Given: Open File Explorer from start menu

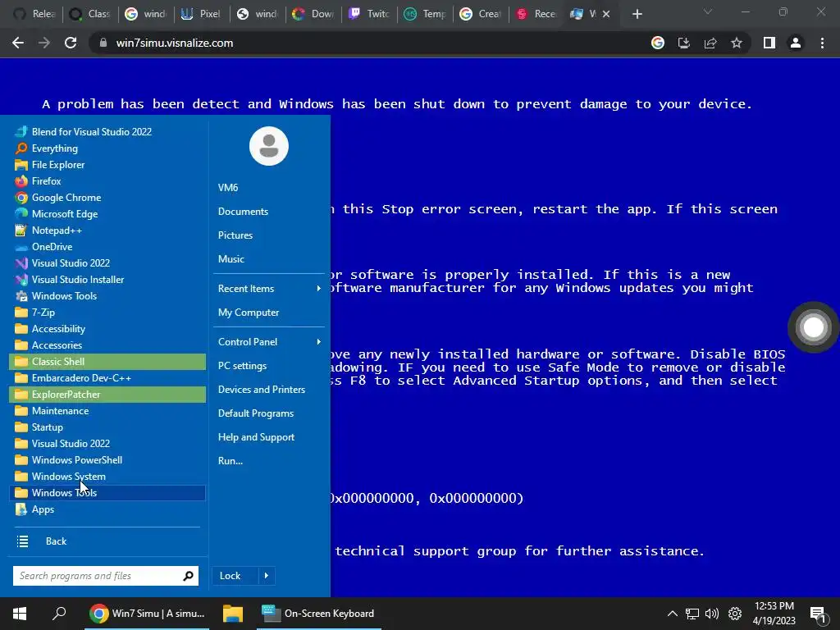Looking at the screenshot, I should pyautogui.click(x=107, y=164).
